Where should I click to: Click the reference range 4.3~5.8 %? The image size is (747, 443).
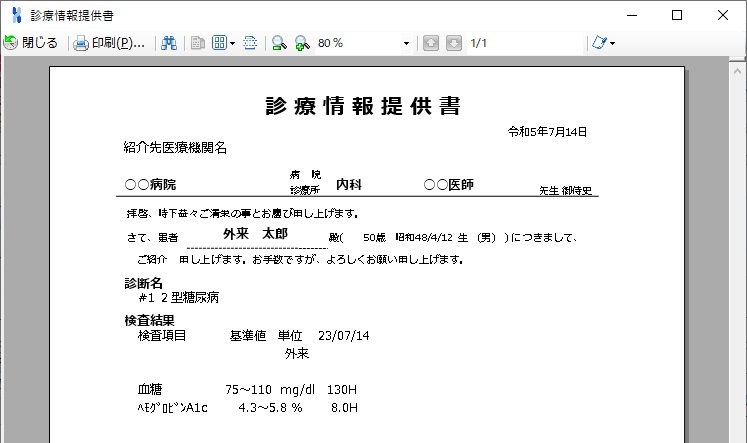[x=270, y=408]
